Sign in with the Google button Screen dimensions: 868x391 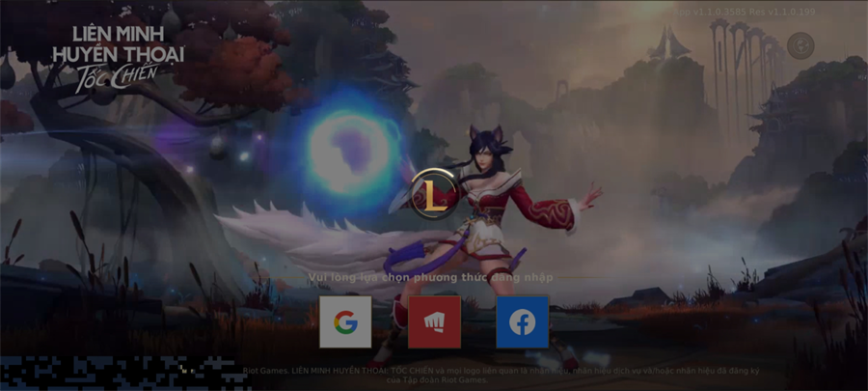[345, 321]
